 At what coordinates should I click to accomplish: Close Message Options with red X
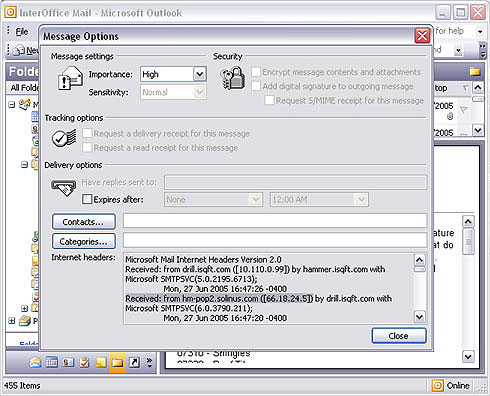(422, 35)
